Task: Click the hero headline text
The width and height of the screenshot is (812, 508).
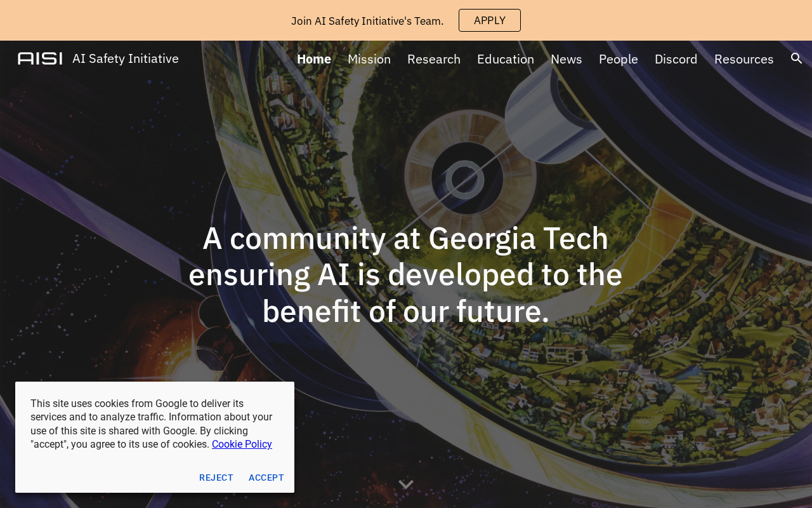Action: click(405, 274)
